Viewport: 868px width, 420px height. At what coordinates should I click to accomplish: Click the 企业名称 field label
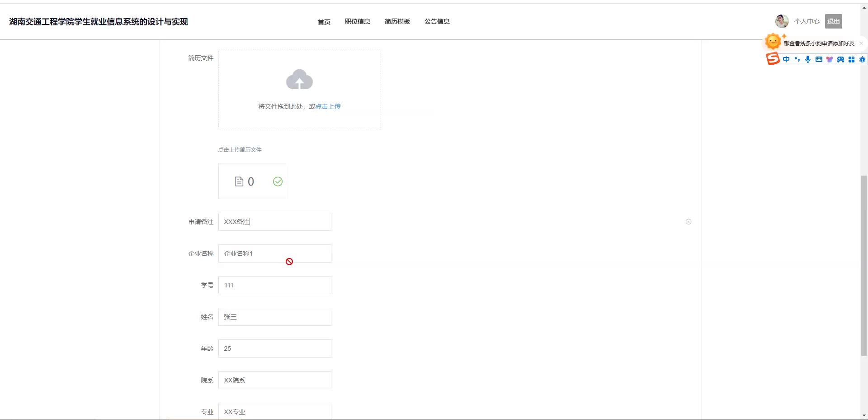point(201,253)
